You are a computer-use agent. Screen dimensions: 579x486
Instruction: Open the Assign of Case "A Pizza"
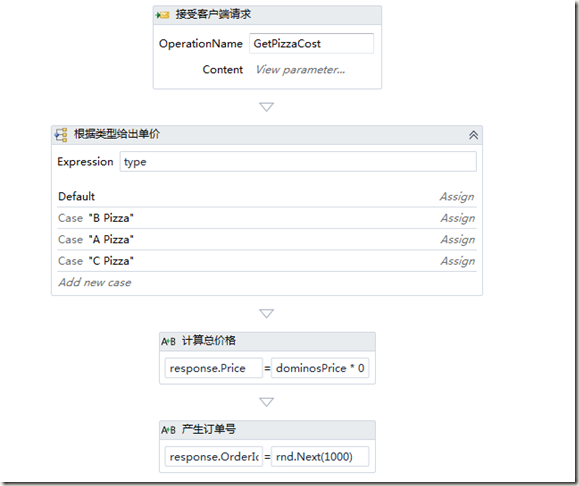pos(458,240)
